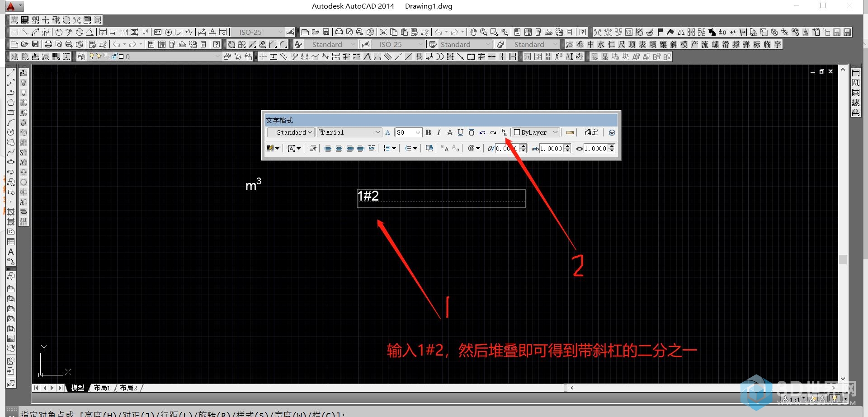The image size is (868, 417).
Task: Center paragraph text
Action: [x=339, y=148]
